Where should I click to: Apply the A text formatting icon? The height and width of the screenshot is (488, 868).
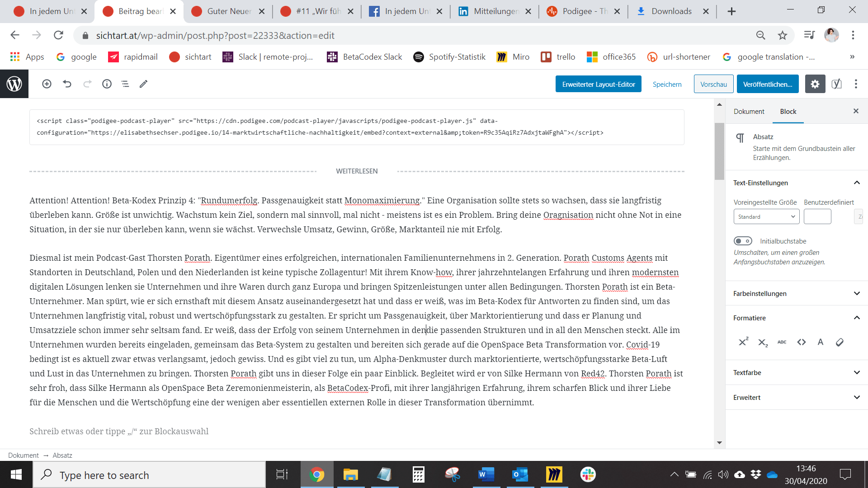click(x=821, y=342)
